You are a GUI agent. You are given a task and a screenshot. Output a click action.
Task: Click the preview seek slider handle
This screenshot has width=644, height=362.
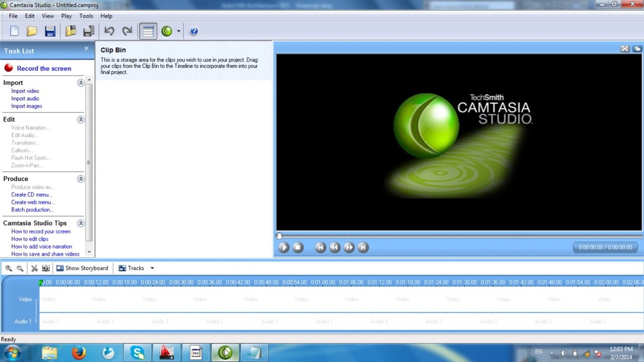pos(279,236)
